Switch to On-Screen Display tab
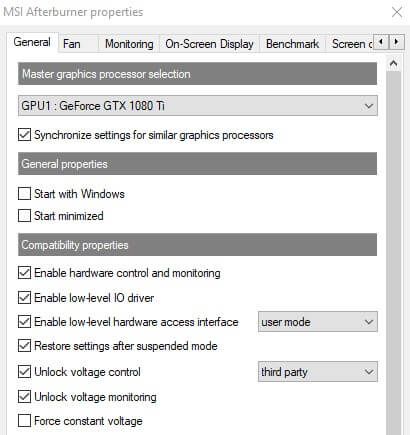The height and width of the screenshot is (435, 410). coord(209,44)
